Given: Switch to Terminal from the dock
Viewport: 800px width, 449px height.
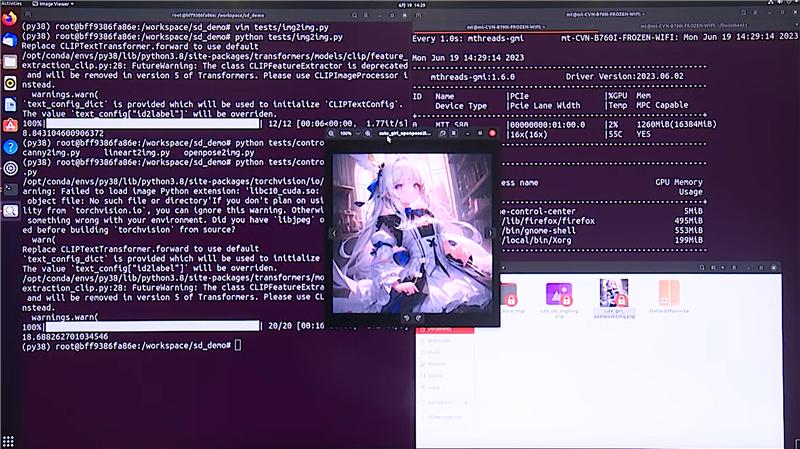Looking at the screenshot, I should pyautogui.click(x=10, y=189).
